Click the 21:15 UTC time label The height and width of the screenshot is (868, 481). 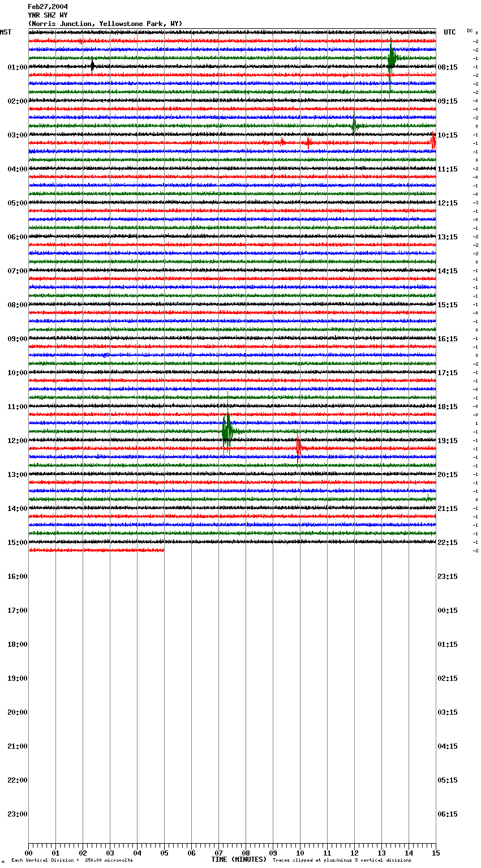tap(448, 509)
